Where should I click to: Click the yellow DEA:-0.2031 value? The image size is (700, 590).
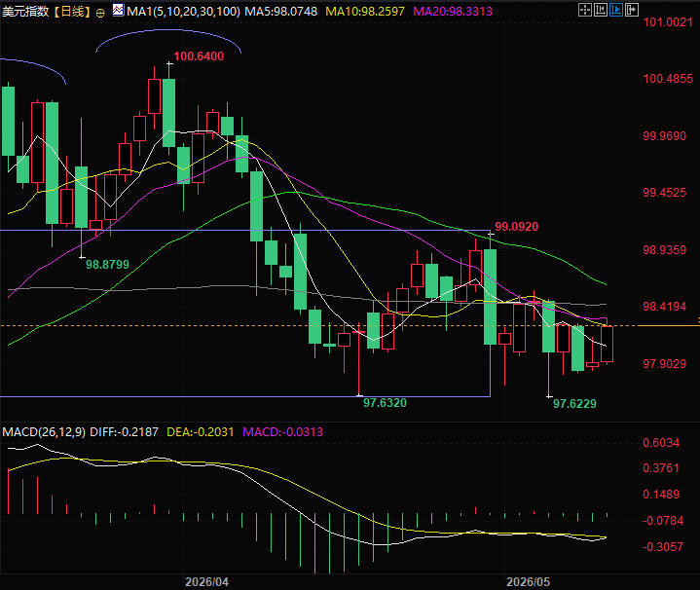click(x=200, y=432)
